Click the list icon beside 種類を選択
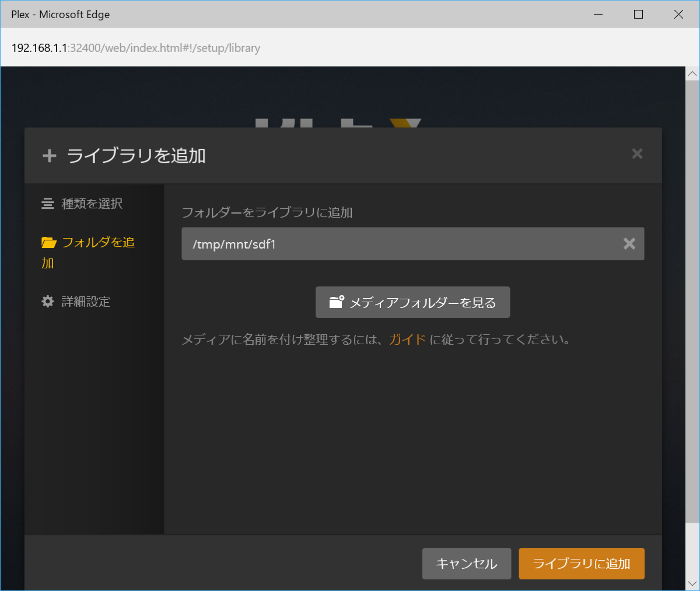Viewport: 700px width, 591px height. point(48,204)
